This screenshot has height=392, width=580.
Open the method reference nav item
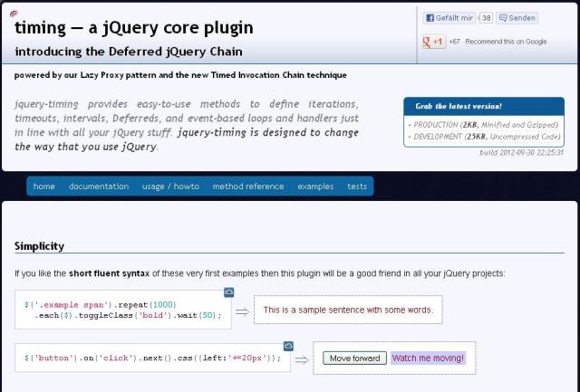(x=248, y=186)
